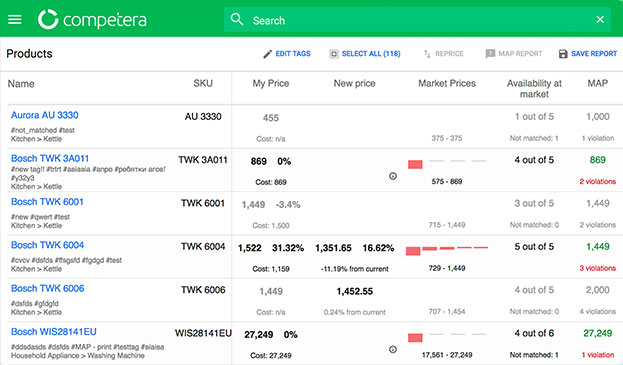This screenshot has height=365, width=623.
Task: Click the SAVE REPORT button label
Action: (594, 54)
